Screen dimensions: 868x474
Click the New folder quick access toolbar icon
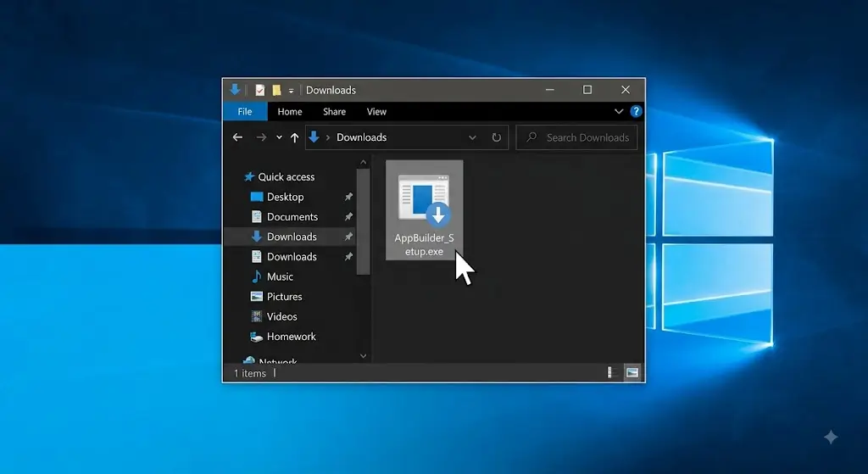click(x=276, y=90)
